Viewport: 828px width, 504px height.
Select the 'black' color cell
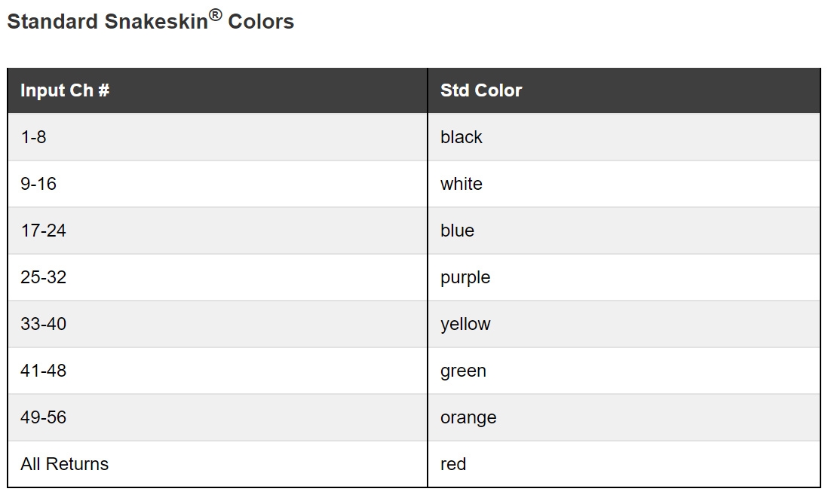tap(462, 137)
